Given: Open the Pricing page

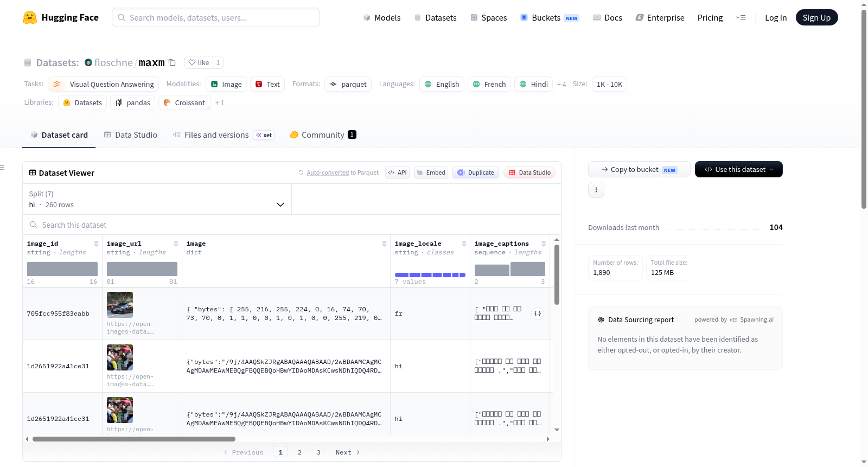Looking at the screenshot, I should coord(710,17).
